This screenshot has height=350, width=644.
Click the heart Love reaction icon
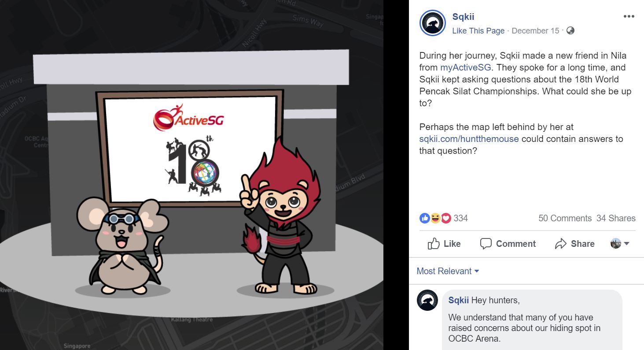[x=446, y=218]
